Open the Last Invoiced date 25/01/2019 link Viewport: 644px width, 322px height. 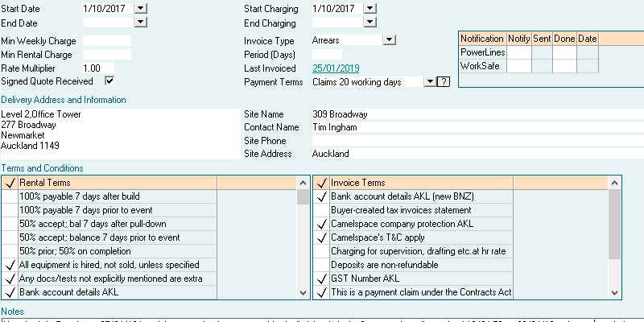pyautogui.click(x=336, y=68)
